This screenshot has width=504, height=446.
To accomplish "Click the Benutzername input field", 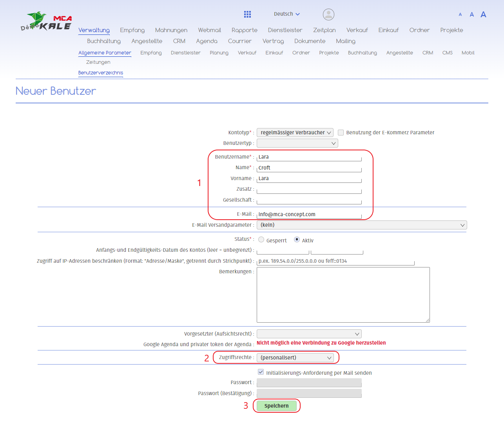I will coord(309,157).
